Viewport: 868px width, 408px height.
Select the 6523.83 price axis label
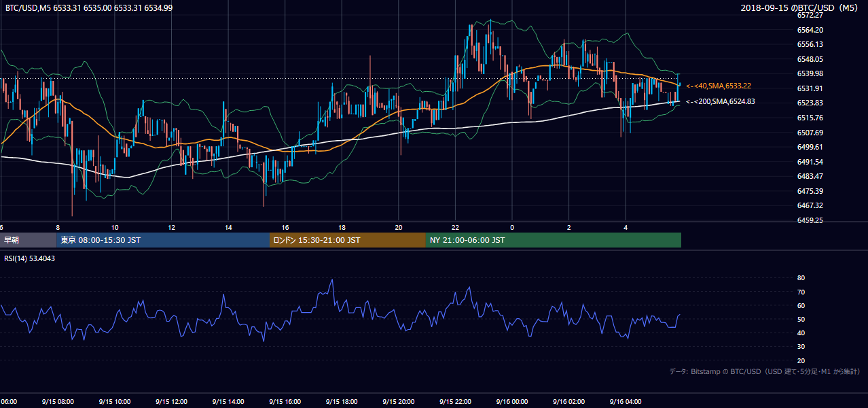click(x=810, y=103)
